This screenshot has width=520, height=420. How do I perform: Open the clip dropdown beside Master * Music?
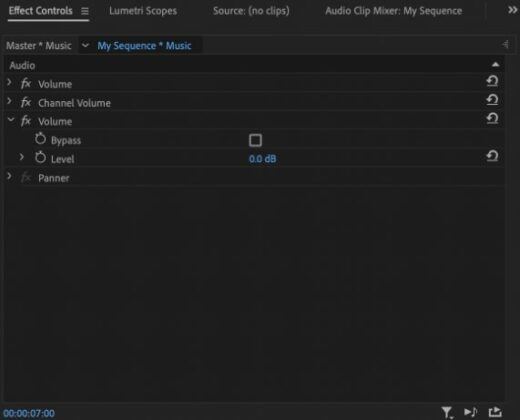coord(85,45)
